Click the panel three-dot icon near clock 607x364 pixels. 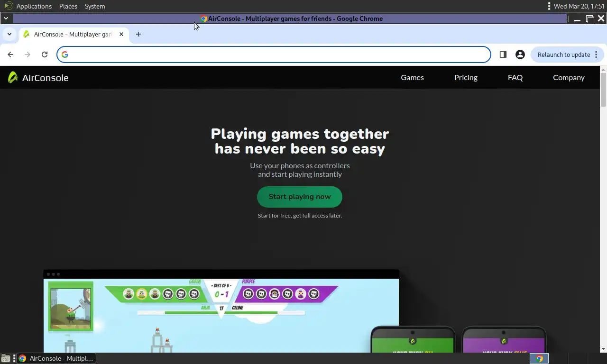click(549, 6)
